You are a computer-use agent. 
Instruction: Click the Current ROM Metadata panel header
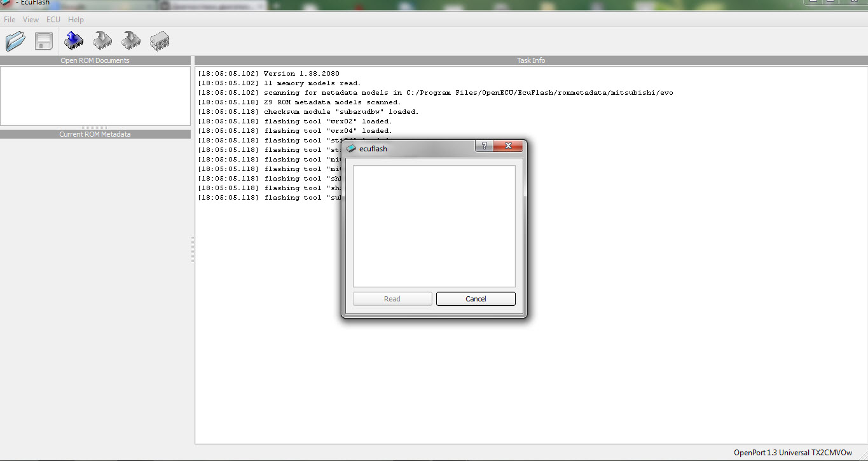click(95, 134)
